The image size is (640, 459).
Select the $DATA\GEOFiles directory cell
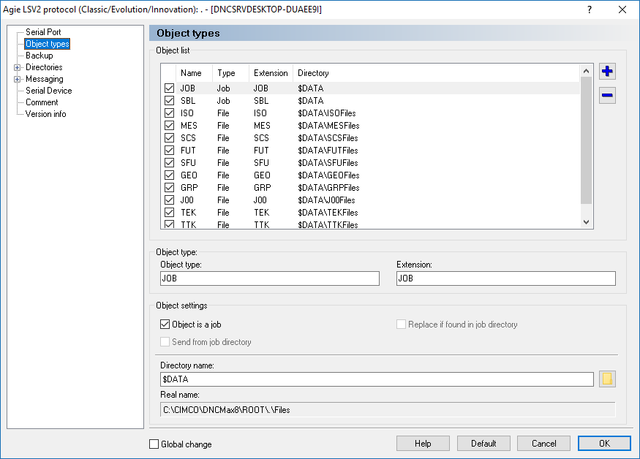coord(328,175)
